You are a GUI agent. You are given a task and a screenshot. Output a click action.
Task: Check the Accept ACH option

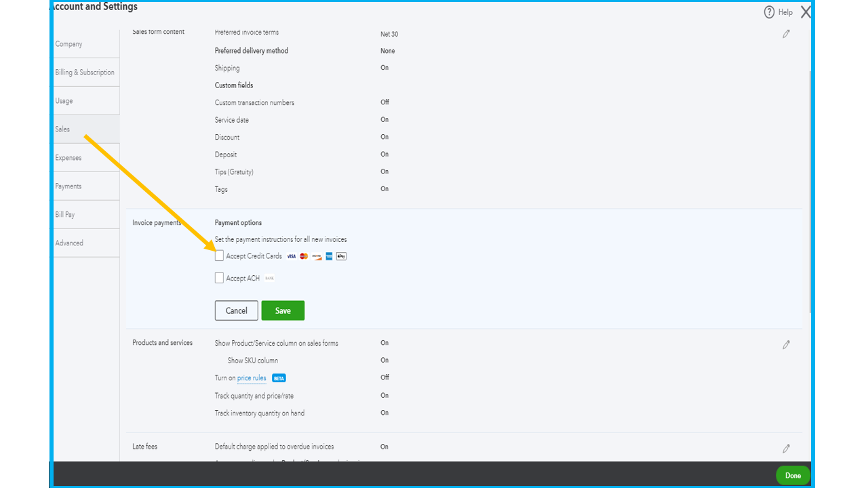(219, 277)
